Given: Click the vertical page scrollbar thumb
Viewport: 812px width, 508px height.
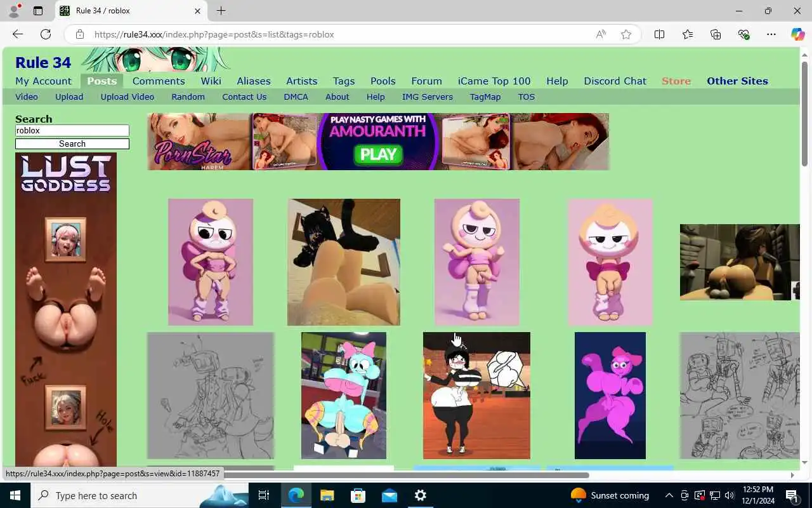Looking at the screenshot, I should tap(805, 114).
